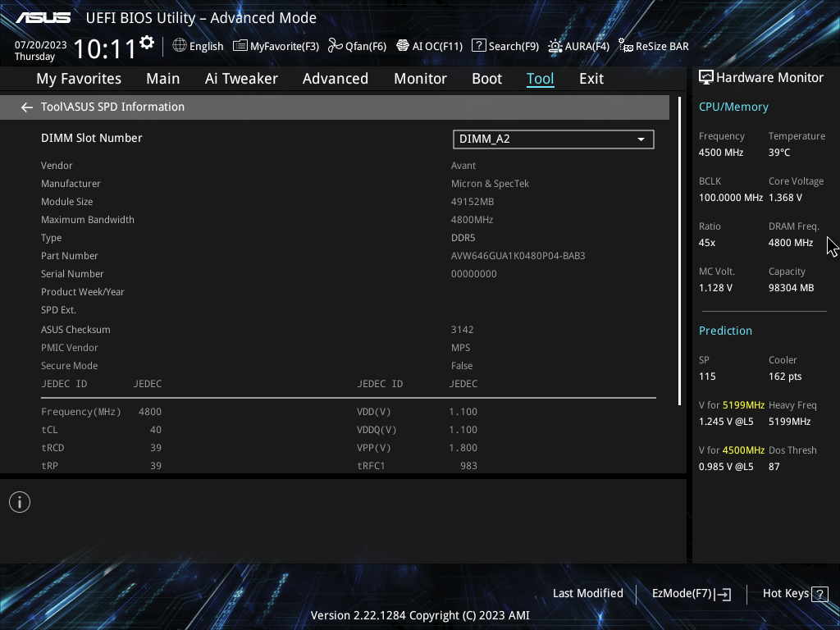Click the Hot Keys question icon
840x630 pixels.
[819, 594]
